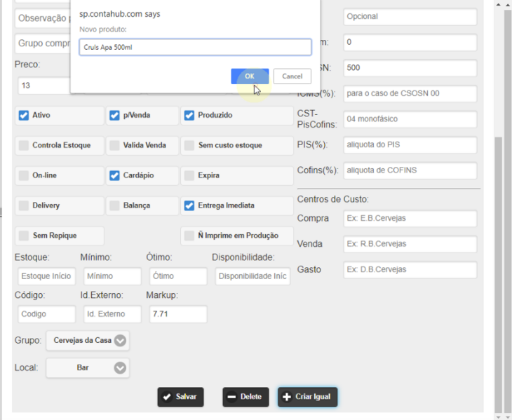Click the outer scrollbar down arrow
The height and width of the screenshot is (420, 512).
508,417
